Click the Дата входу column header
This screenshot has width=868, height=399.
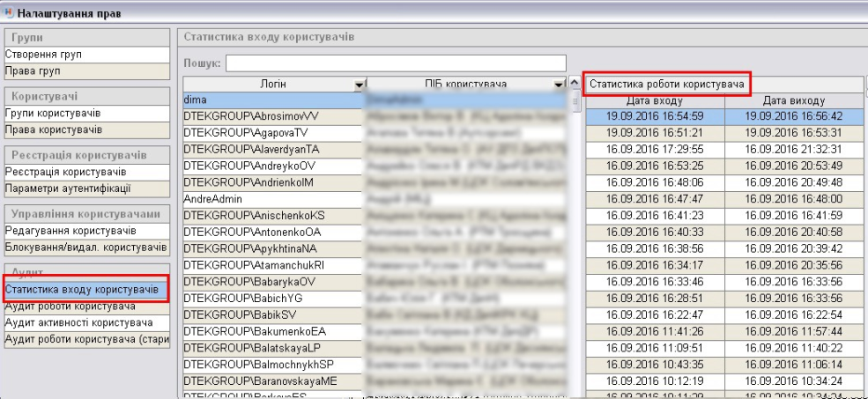coord(654,101)
